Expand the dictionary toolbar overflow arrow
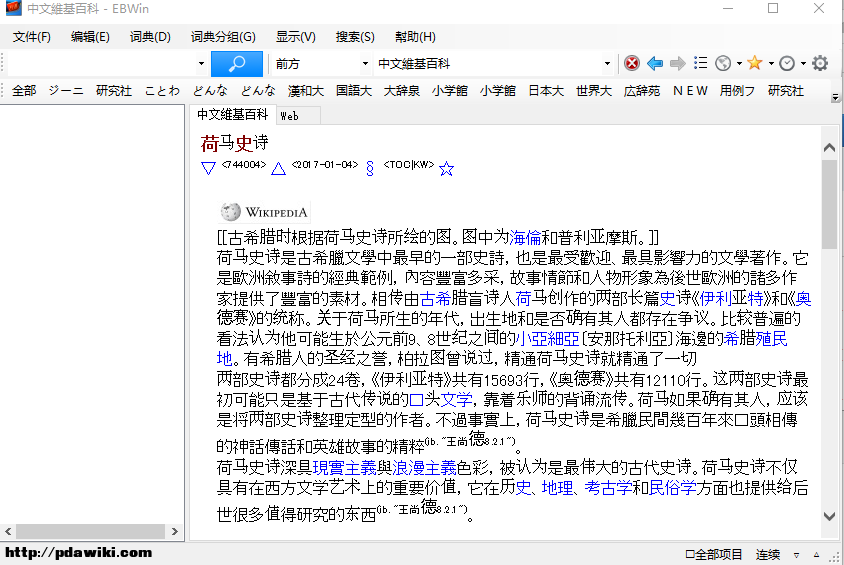 [x=835, y=97]
